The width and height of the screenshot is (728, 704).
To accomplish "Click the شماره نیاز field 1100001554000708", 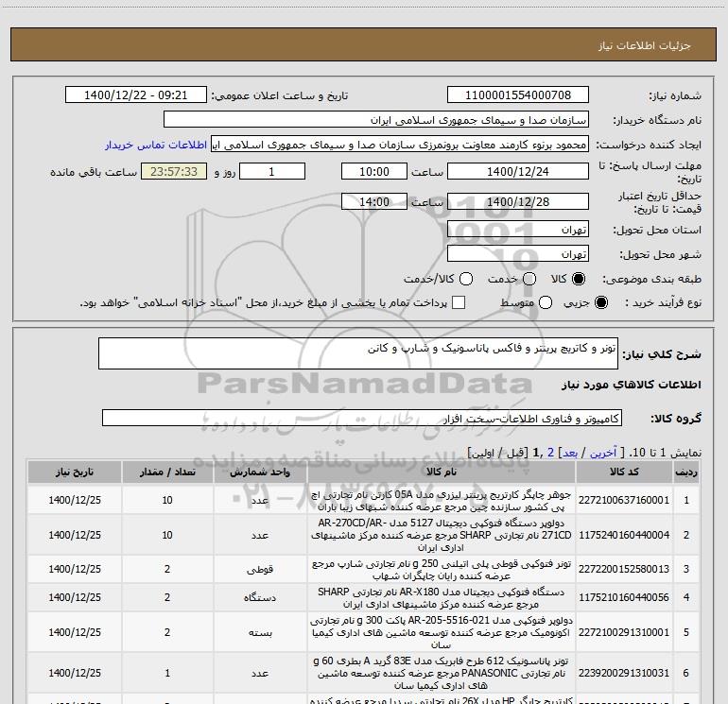I will click(518, 95).
